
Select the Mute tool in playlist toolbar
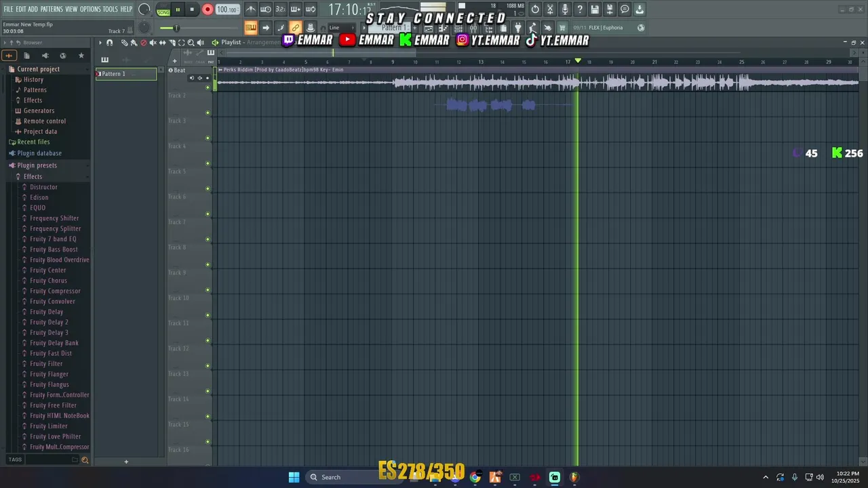[153, 43]
